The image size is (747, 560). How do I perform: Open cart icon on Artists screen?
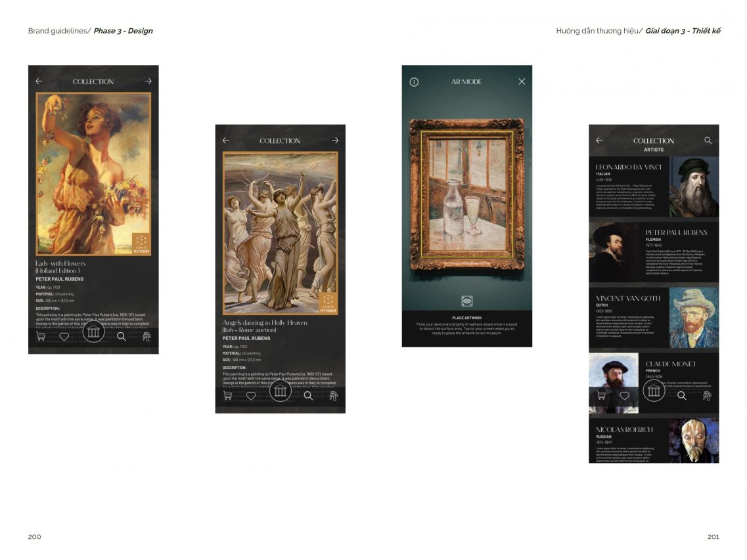point(601,395)
